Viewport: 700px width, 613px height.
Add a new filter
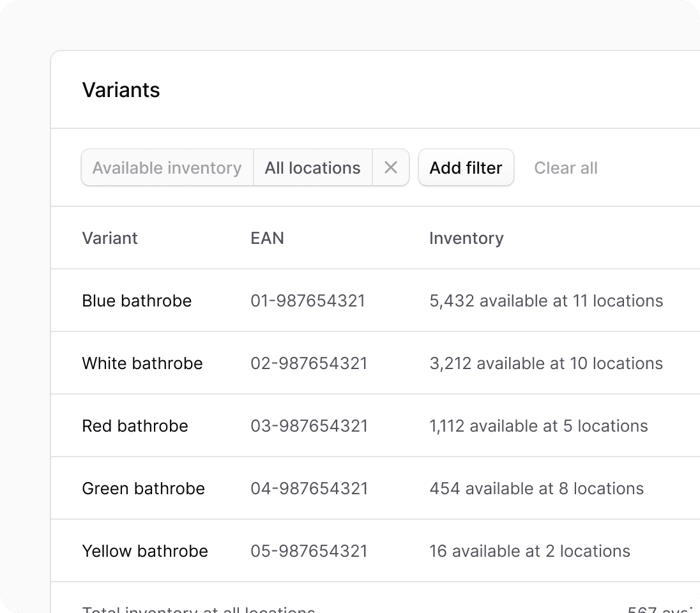[x=466, y=167]
